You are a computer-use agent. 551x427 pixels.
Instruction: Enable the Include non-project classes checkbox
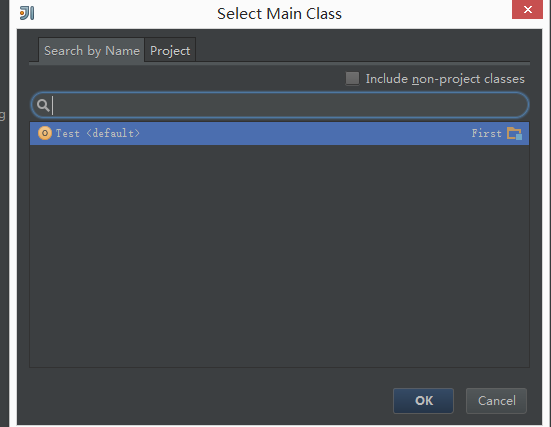[352, 79]
